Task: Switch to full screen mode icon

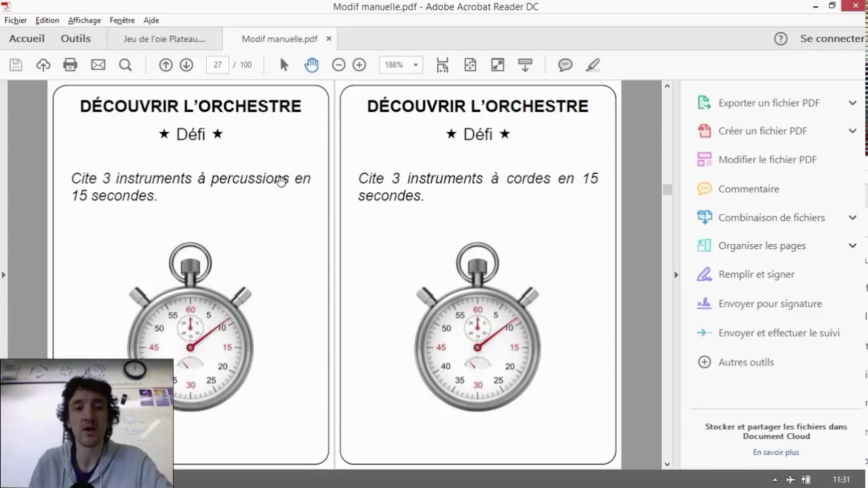Action: point(498,65)
